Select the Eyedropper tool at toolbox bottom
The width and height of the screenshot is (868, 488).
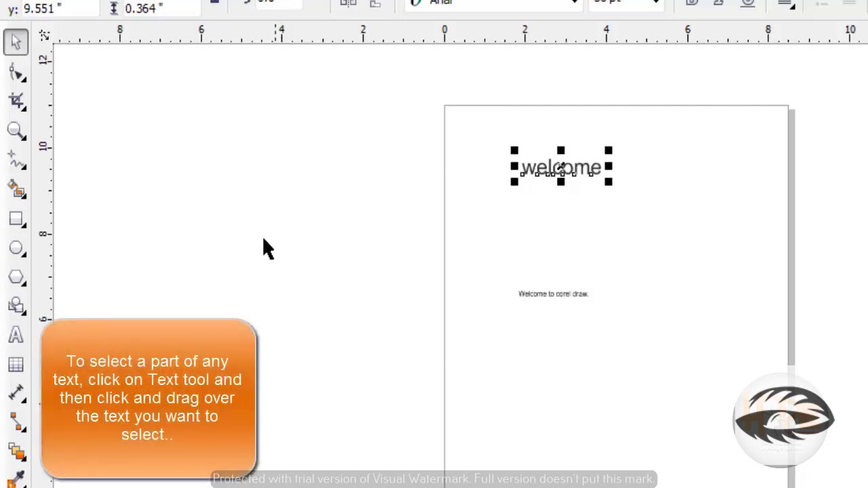tap(16, 479)
